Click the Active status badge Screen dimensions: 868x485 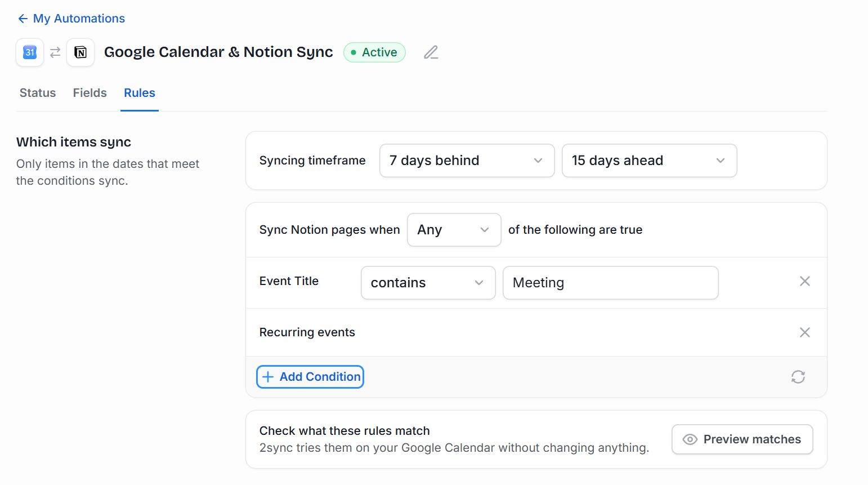(x=374, y=52)
